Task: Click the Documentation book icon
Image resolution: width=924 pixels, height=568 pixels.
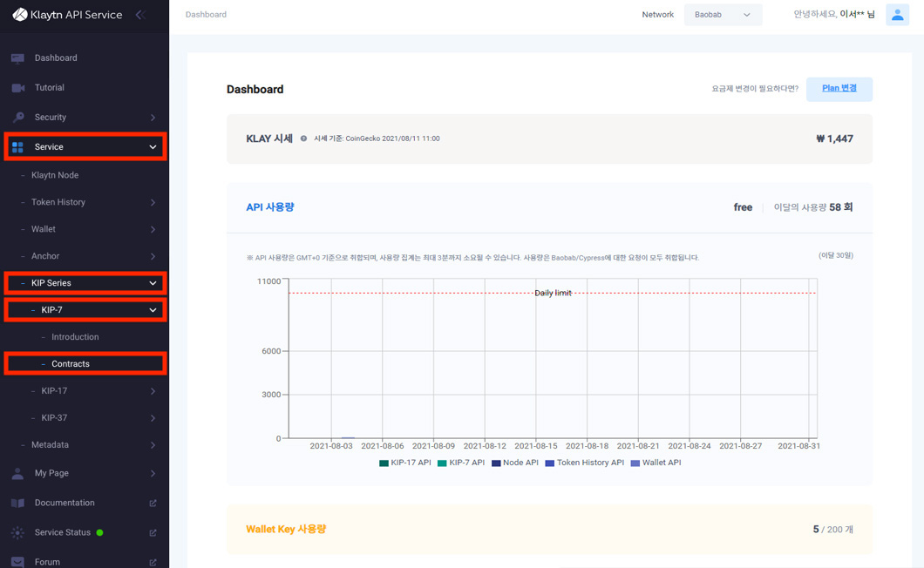Action: (x=17, y=503)
